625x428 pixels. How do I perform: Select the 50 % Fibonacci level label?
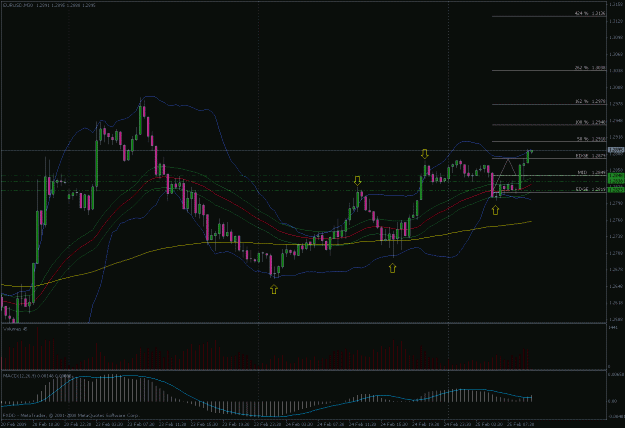[x=591, y=139]
